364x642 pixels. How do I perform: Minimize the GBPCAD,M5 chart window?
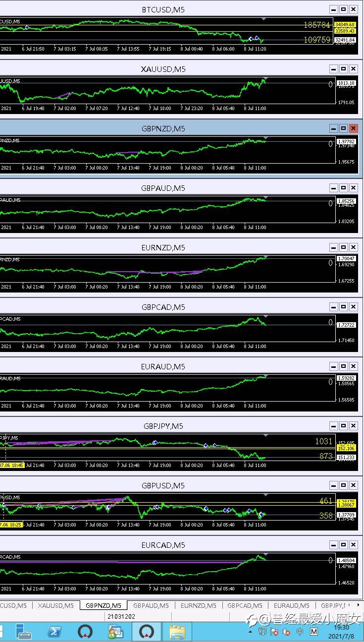(x=333, y=307)
